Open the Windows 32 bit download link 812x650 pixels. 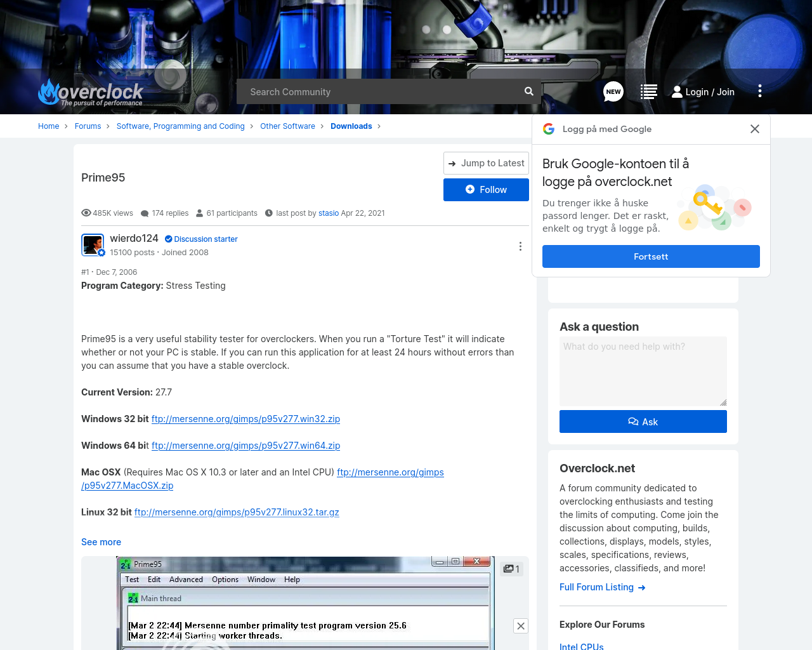[246, 419]
